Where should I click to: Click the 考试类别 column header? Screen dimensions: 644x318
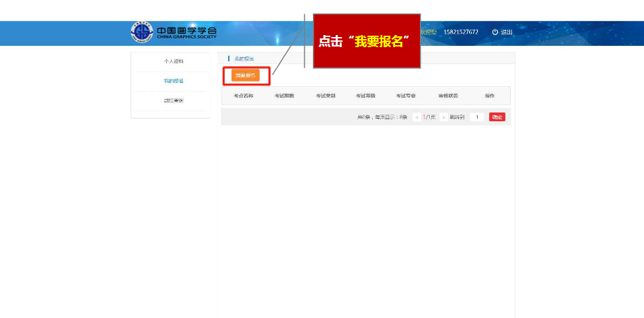tap(325, 96)
